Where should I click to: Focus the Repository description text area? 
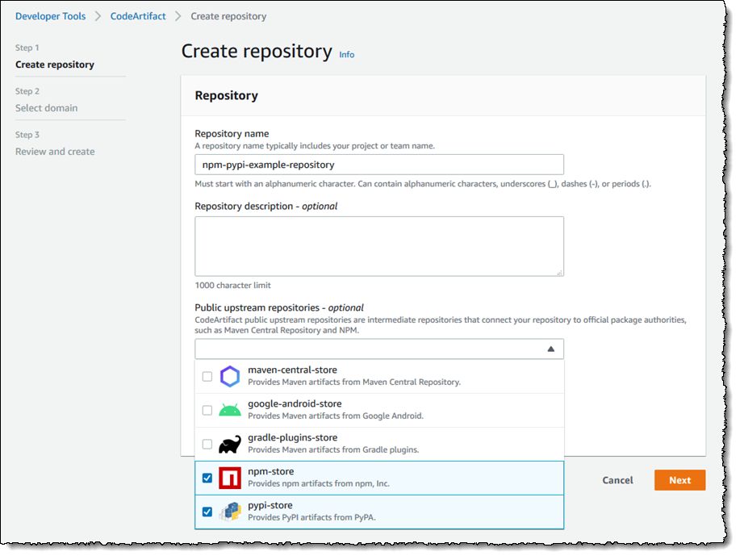(379, 246)
